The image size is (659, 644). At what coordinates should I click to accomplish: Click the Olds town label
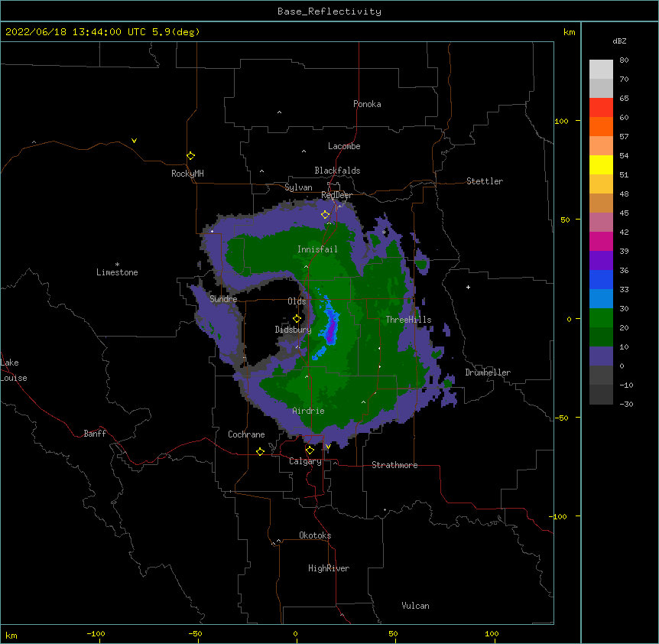[297, 301]
